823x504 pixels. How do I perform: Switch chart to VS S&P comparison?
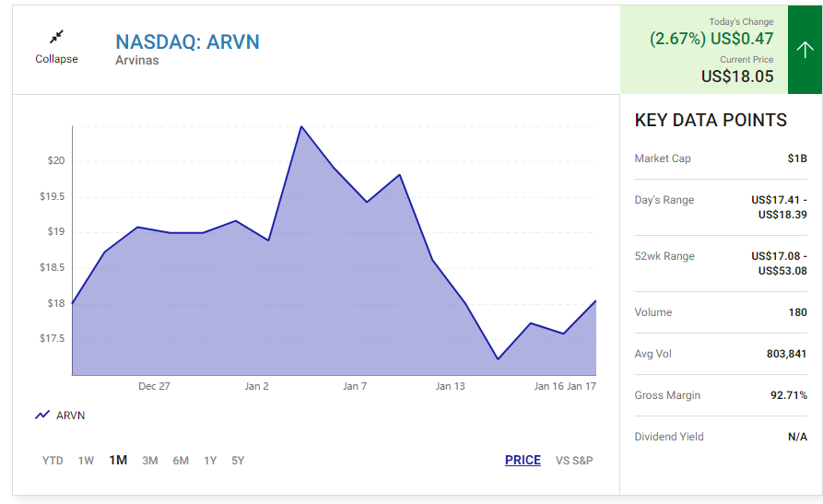tap(574, 461)
